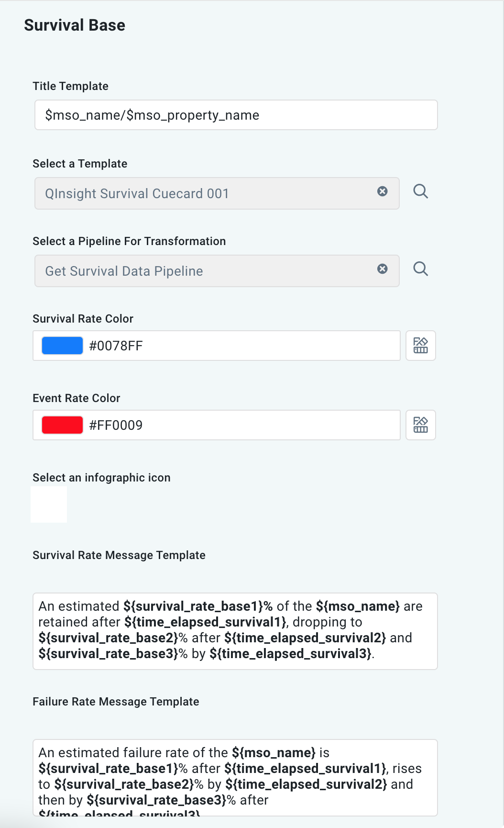Open the template search for QInsight Survival Cuecard
This screenshot has width=504, height=828.
pyautogui.click(x=421, y=192)
